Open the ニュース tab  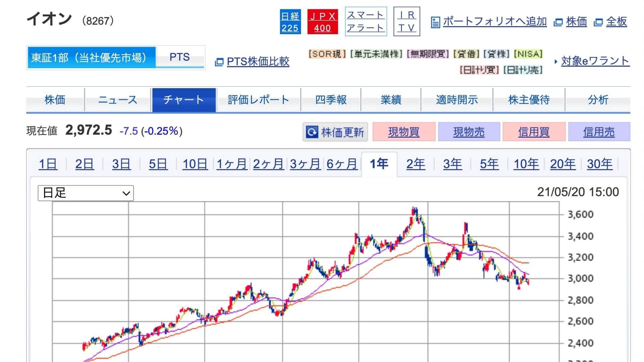pos(118,100)
